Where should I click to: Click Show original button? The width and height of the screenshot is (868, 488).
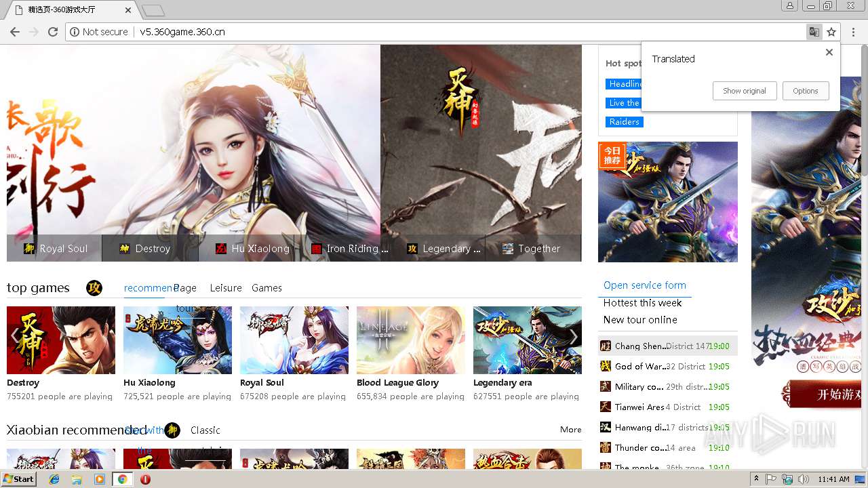(x=745, y=91)
